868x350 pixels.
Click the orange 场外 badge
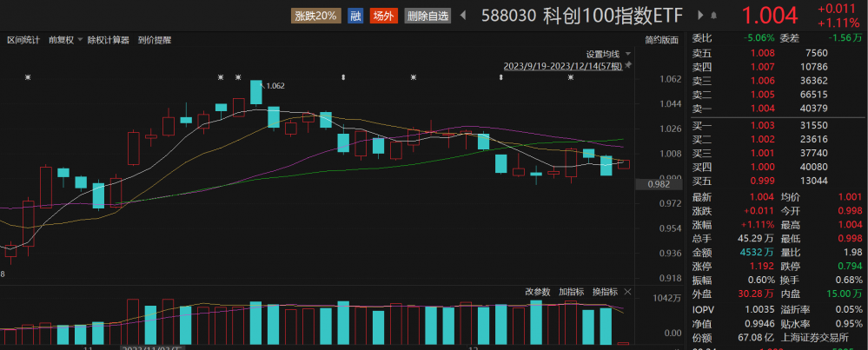tap(382, 16)
